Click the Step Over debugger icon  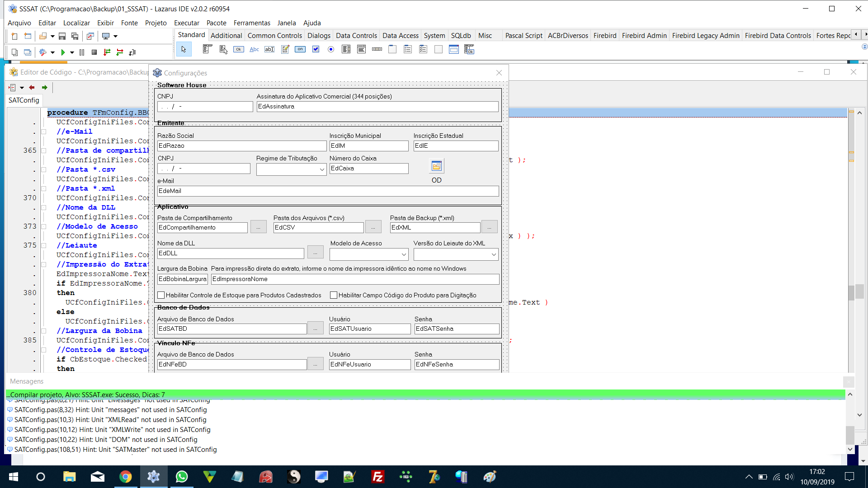coord(120,52)
